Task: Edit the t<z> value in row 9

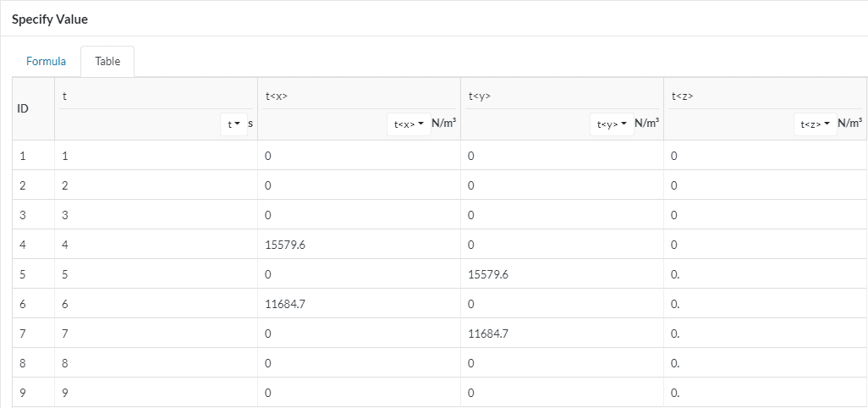Action: (x=765, y=393)
